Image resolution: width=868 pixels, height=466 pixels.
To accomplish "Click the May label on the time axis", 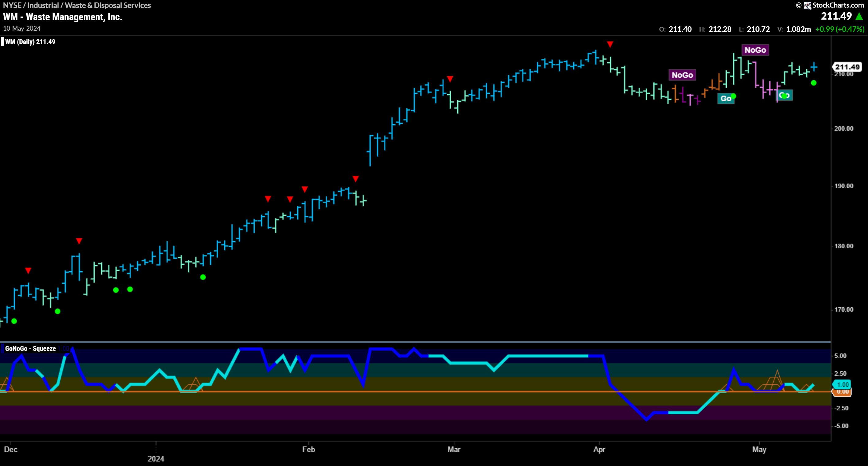I will pyautogui.click(x=759, y=449).
